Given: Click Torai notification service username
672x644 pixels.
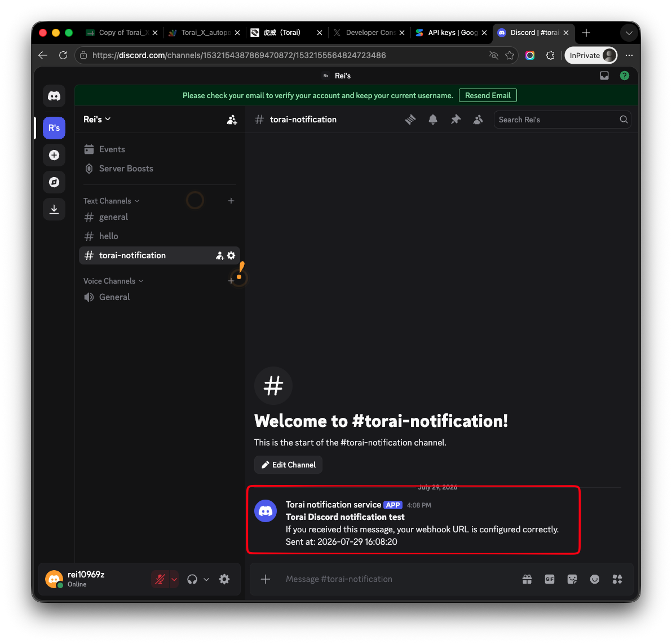Looking at the screenshot, I should pyautogui.click(x=333, y=505).
